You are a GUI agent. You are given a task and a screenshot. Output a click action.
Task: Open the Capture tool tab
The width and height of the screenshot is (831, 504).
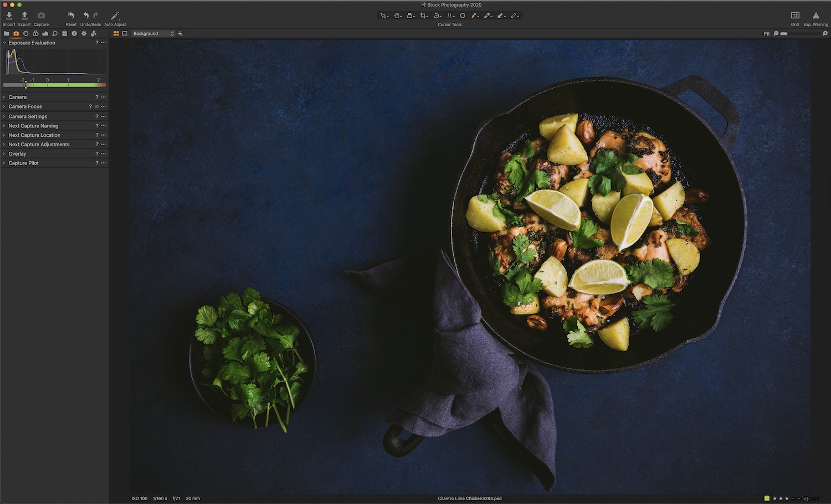pyautogui.click(x=16, y=33)
